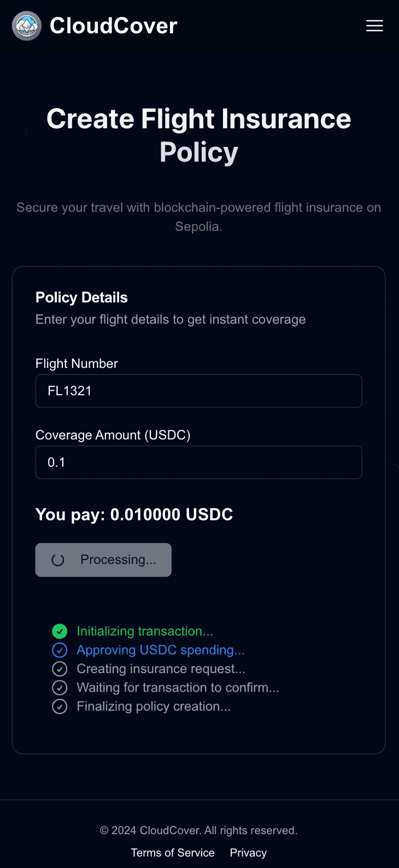Viewport: 399px width, 868px height.
Task: Click the spinner icon in Processing button
Action: pos(58,560)
